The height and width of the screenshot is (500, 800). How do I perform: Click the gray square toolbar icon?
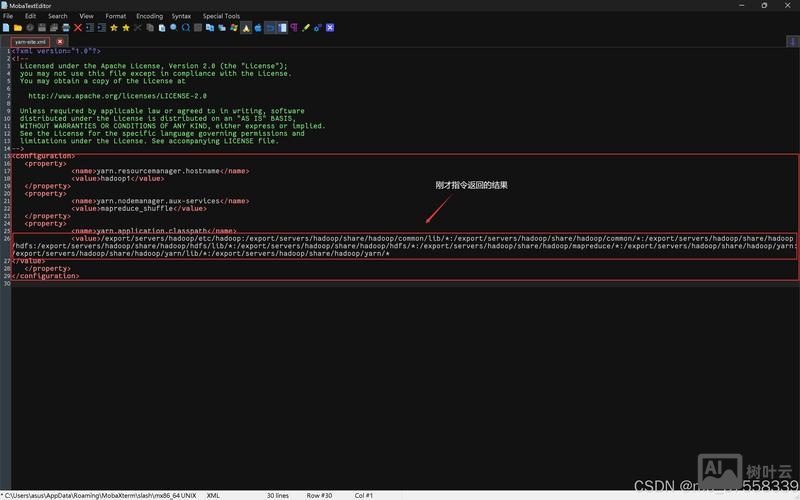click(x=198, y=28)
